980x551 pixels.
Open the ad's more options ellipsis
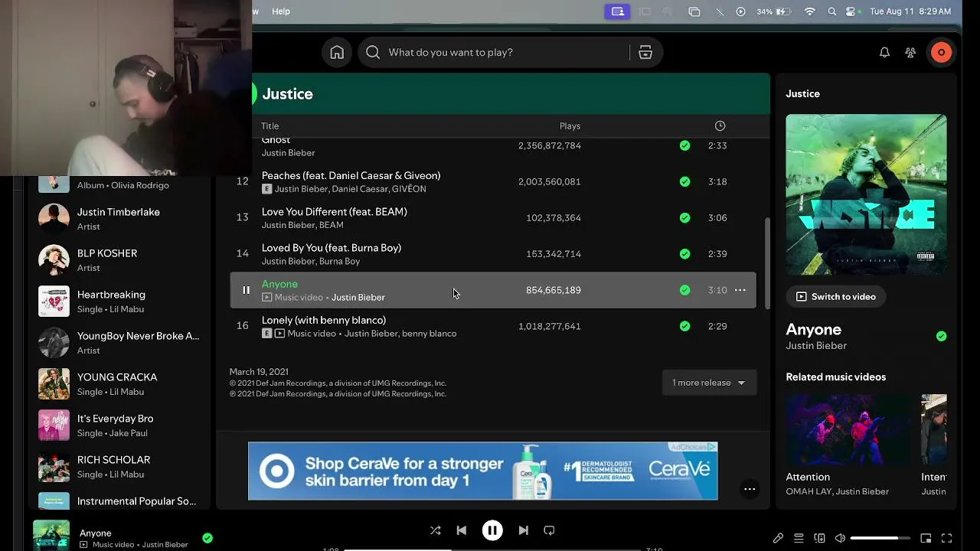[x=750, y=489]
